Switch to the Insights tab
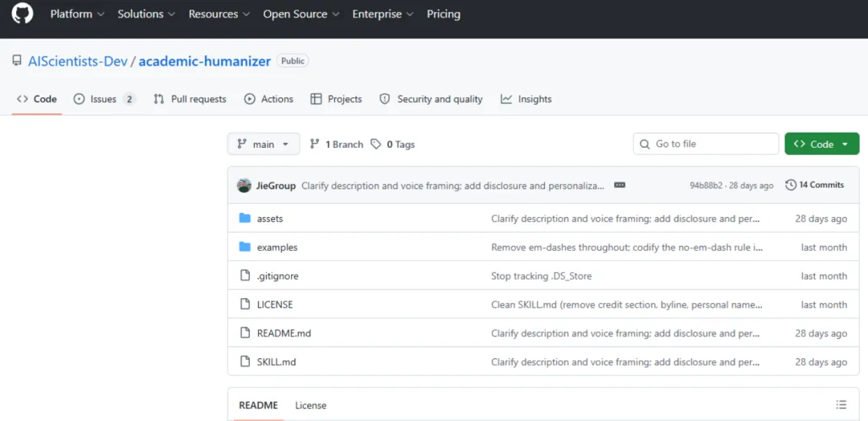The image size is (868, 421). [x=526, y=99]
